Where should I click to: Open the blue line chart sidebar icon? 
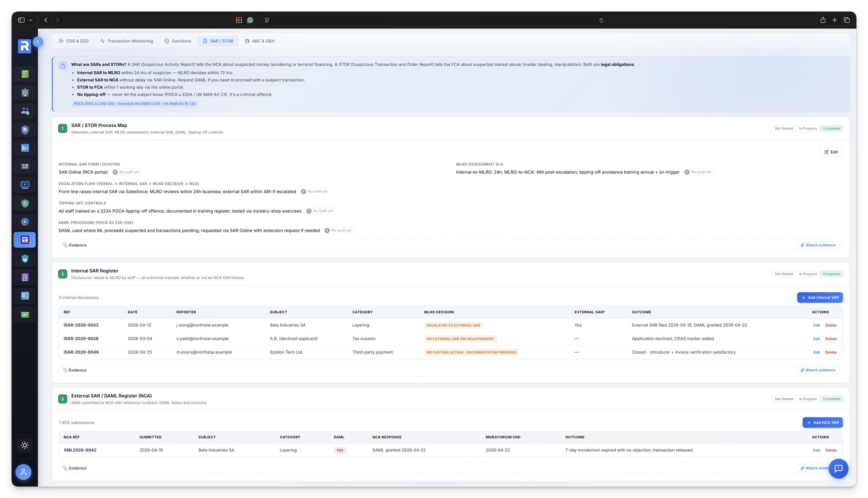[x=25, y=148]
